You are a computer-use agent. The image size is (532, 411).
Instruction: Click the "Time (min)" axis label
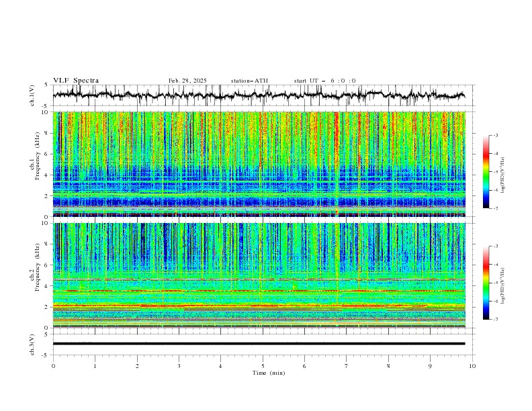click(269, 373)
